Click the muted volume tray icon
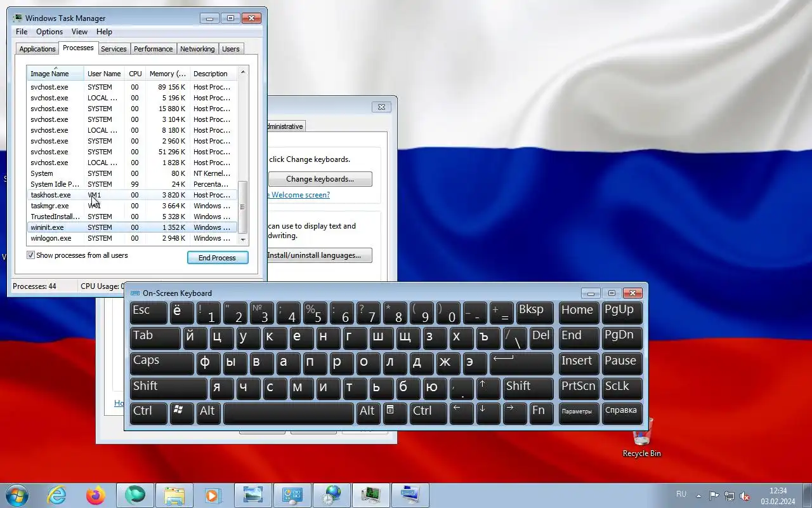The height and width of the screenshot is (508, 812). (x=745, y=496)
